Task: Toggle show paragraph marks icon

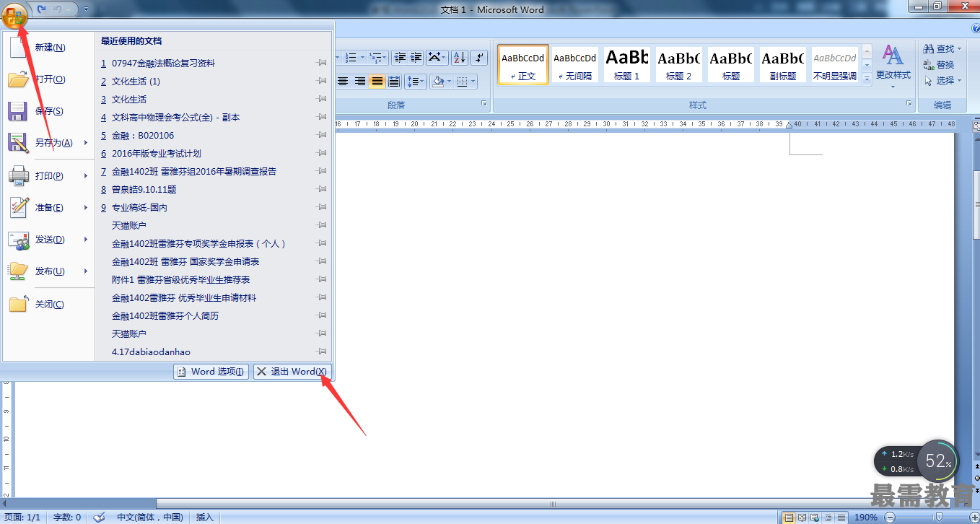Action: tap(481, 57)
